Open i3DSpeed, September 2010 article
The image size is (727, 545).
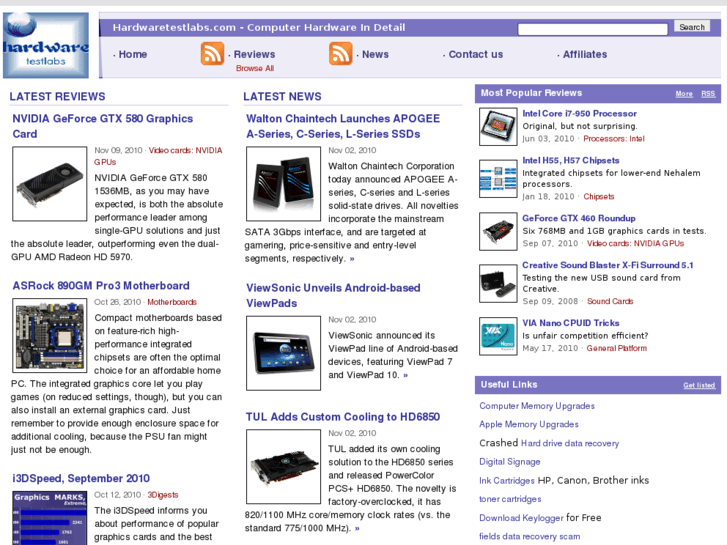coord(81,478)
